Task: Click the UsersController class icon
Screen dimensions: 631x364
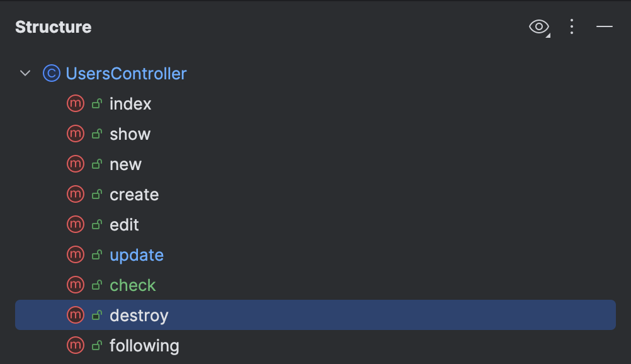Action: pyautogui.click(x=51, y=74)
